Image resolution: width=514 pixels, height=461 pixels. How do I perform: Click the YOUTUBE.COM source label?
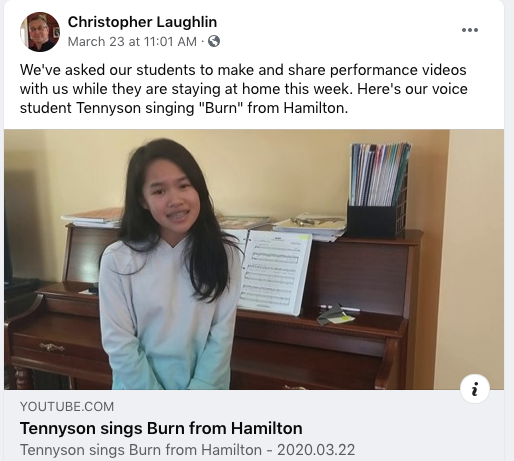click(x=67, y=407)
